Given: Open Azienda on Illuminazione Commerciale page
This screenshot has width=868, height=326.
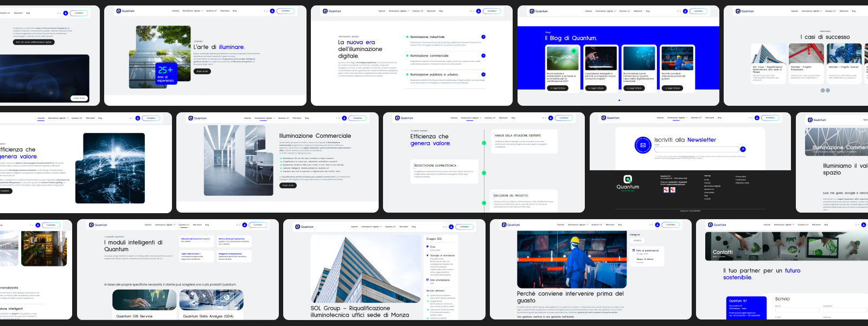Looking at the screenshot, I should (x=247, y=118).
